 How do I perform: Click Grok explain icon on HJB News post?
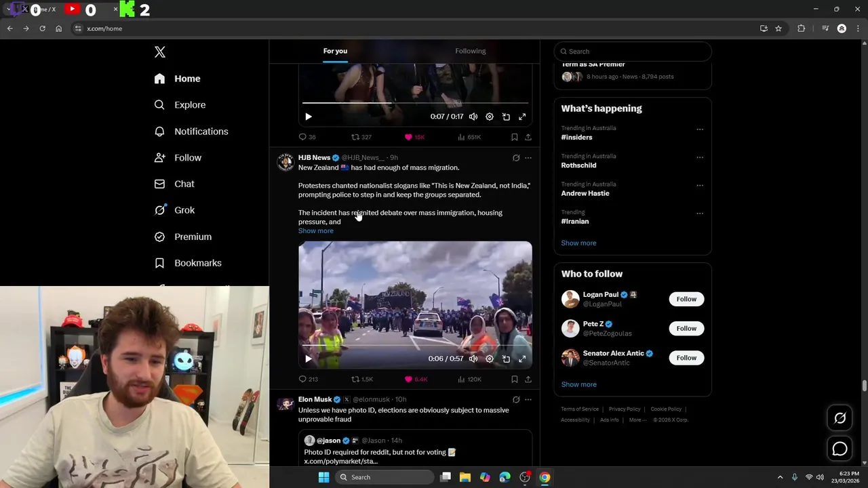pyautogui.click(x=516, y=158)
